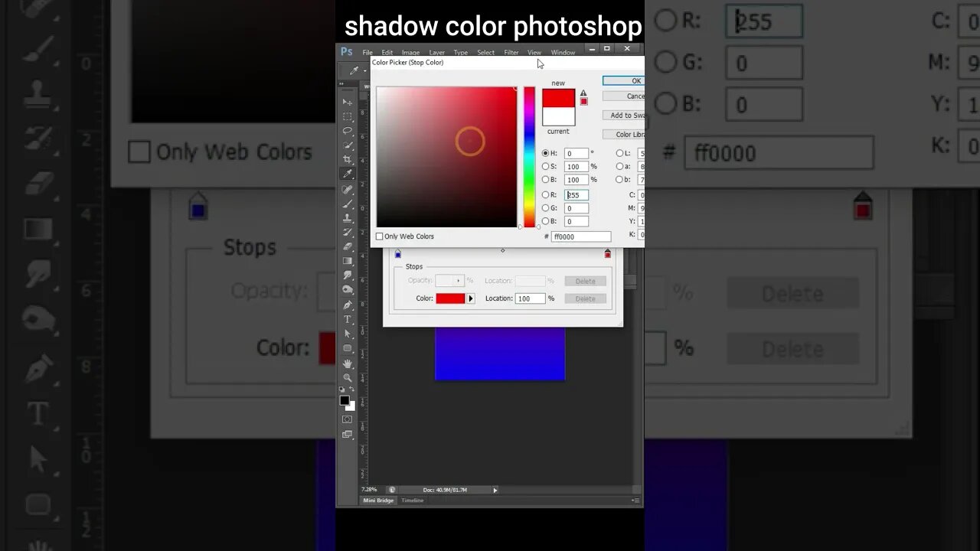Open the Eyedropper tool preset picker arrow
Image resolution: width=980 pixels, height=551 pixels.
point(364,70)
